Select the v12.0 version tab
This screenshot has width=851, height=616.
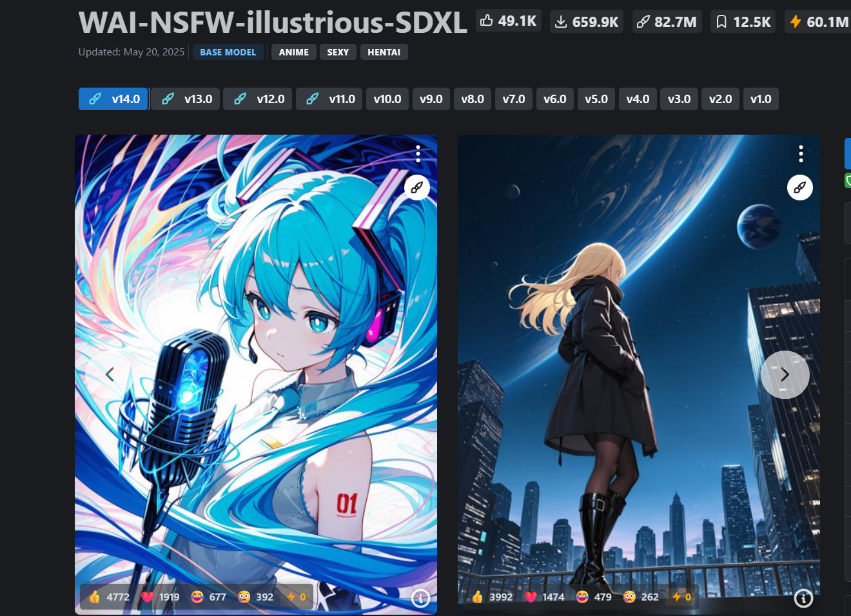point(259,99)
